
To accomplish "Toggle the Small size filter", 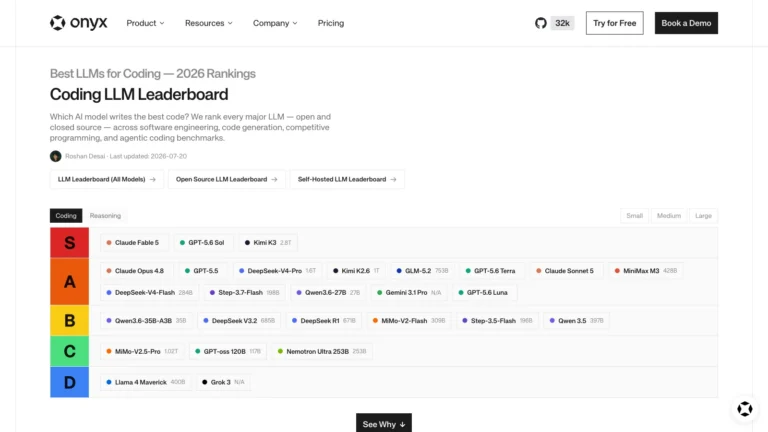I will pyautogui.click(x=634, y=216).
